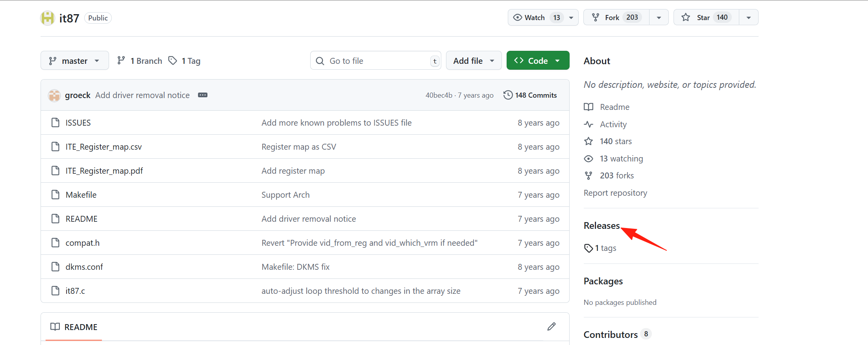Open the ISSUES file

78,123
